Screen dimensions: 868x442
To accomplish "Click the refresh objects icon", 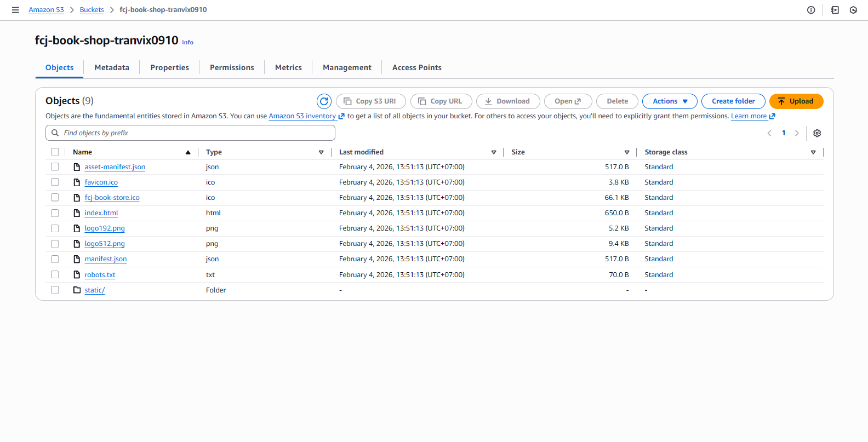I will 324,101.
